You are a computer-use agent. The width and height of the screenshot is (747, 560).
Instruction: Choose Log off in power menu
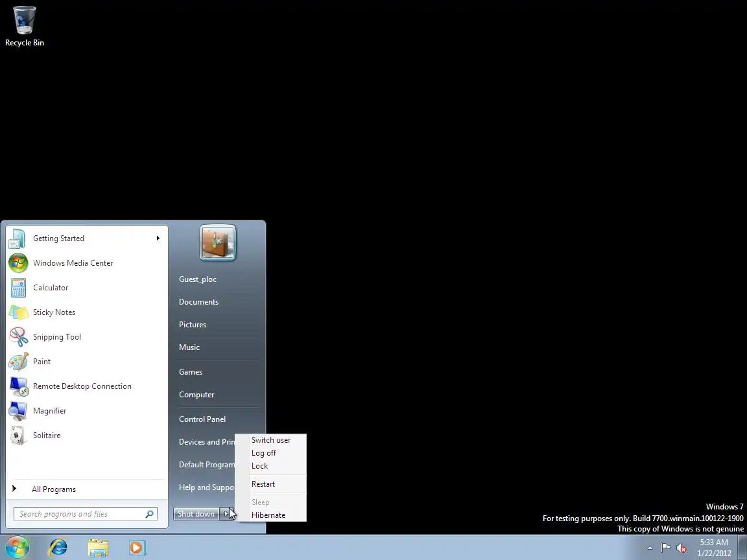263,453
